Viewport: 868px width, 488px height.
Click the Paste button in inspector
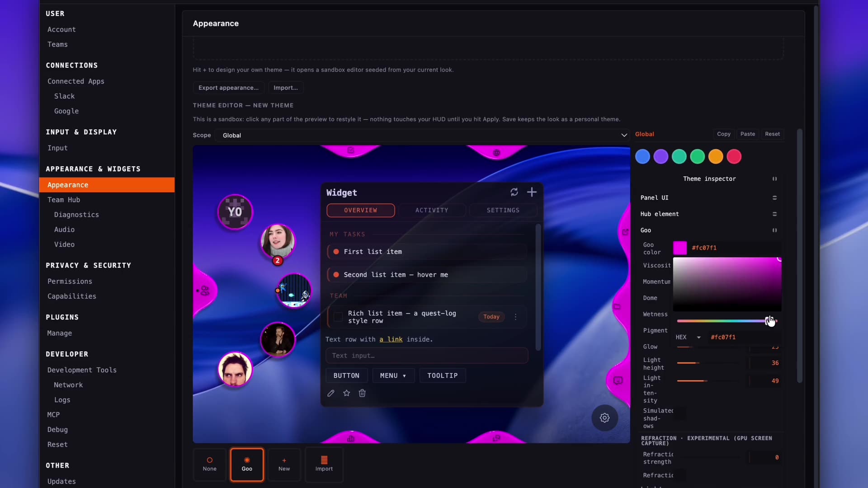[x=748, y=134]
